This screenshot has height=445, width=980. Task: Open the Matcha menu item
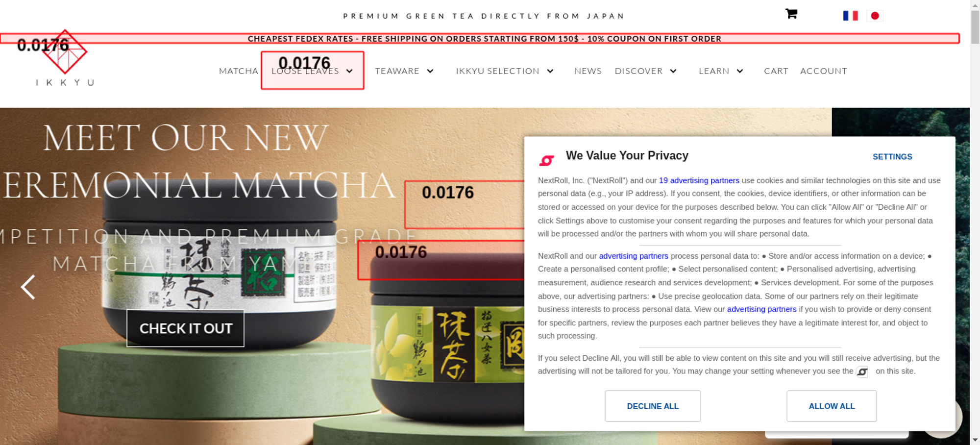239,71
